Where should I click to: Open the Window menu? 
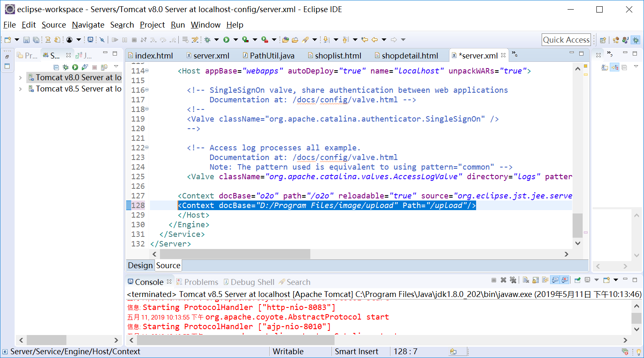(205, 25)
